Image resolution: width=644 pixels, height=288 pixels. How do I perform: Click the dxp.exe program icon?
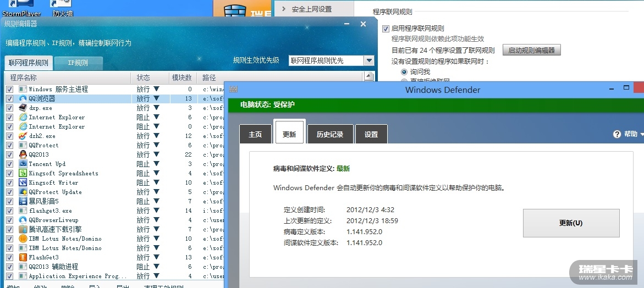click(23, 108)
